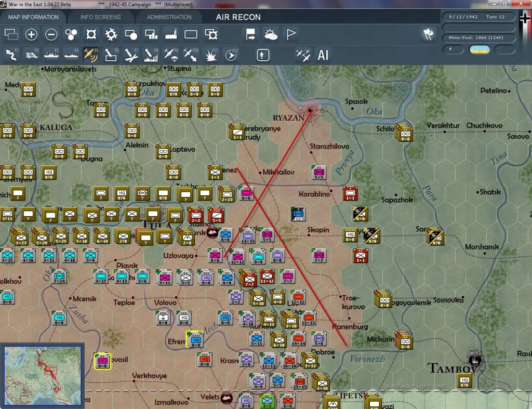Click the boxed up-arrow icon
The width and height of the screenshot is (532, 409).
click(x=263, y=55)
